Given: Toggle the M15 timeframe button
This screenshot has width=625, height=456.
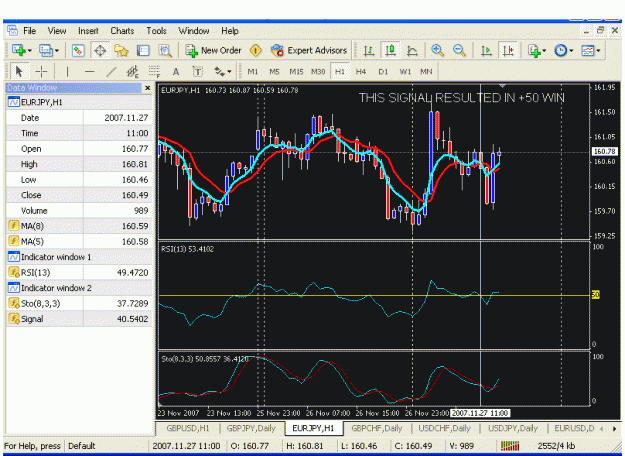Looking at the screenshot, I should [296, 72].
